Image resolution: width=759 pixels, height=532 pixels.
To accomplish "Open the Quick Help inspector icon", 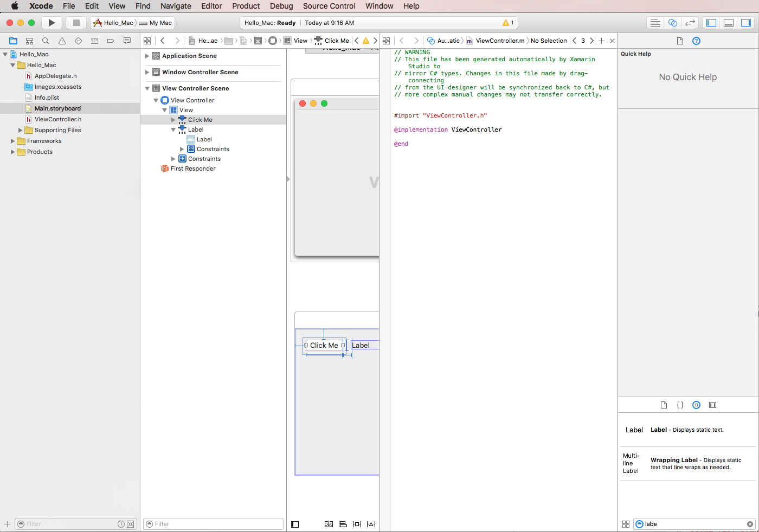I will [x=696, y=41].
